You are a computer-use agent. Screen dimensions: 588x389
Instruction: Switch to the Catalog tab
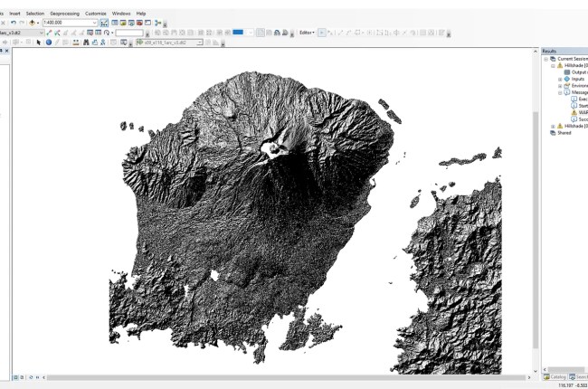click(555, 376)
